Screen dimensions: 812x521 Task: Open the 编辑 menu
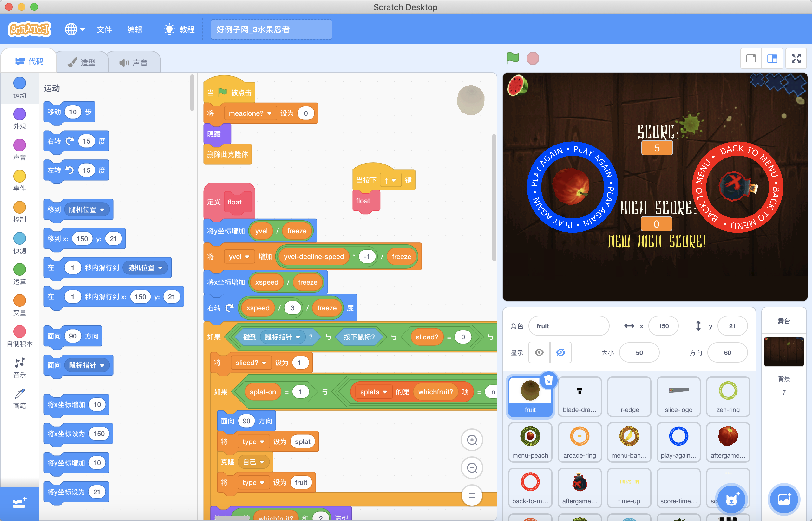134,29
